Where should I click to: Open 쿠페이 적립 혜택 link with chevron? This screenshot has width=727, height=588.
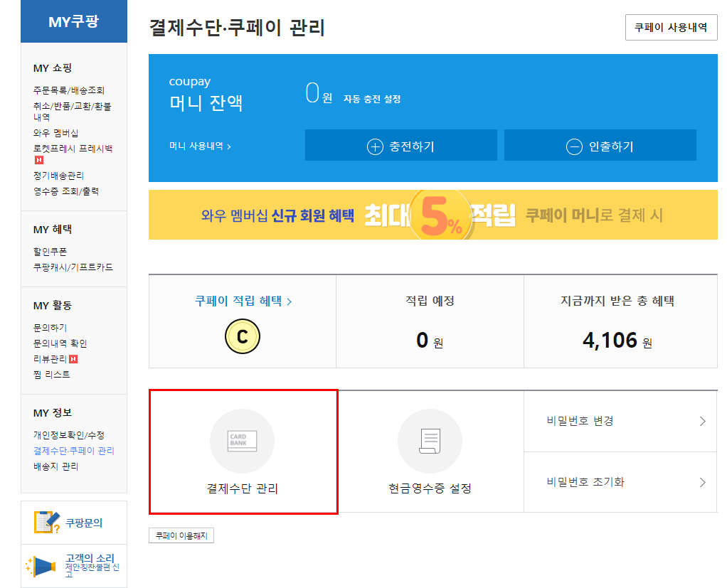(x=243, y=301)
